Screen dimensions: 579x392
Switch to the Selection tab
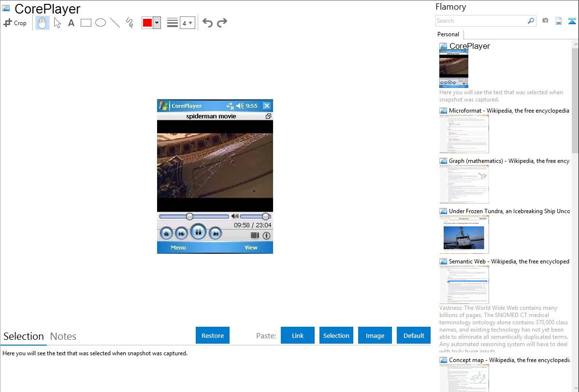tap(24, 336)
